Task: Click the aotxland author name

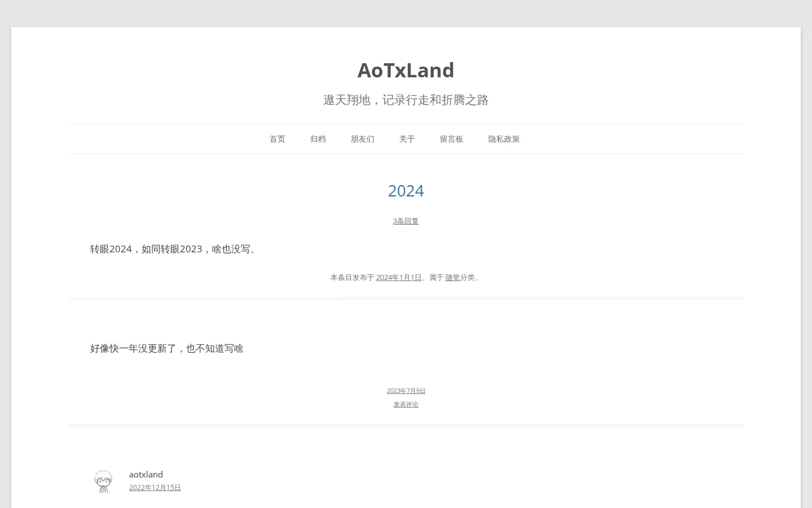Action: [146, 474]
